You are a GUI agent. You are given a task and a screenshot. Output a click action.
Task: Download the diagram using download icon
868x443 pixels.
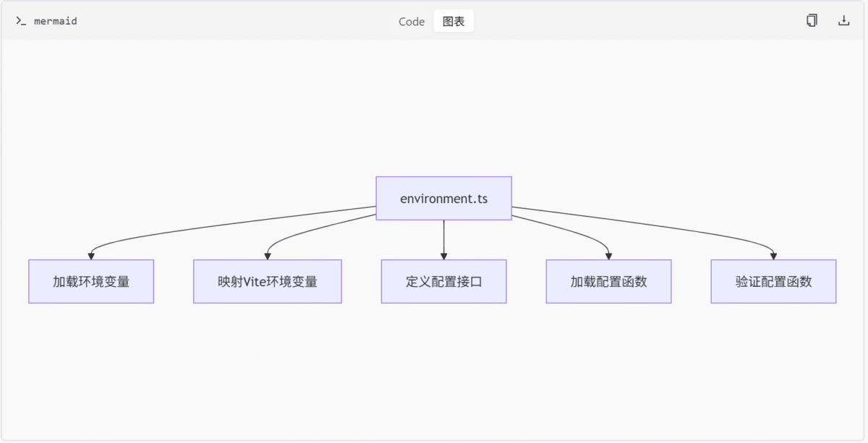843,21
